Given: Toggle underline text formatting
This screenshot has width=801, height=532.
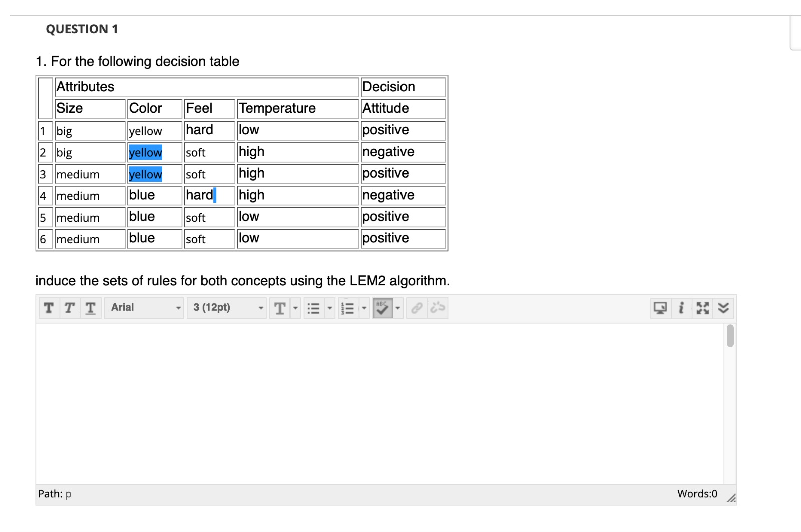Looking at the screenshot, I should coord(90,308).
